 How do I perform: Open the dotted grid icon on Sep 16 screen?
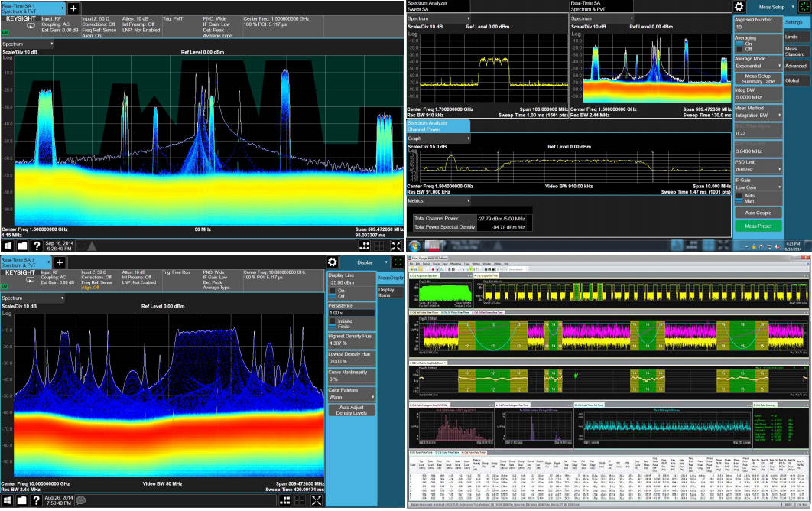[x=365, y=246]
